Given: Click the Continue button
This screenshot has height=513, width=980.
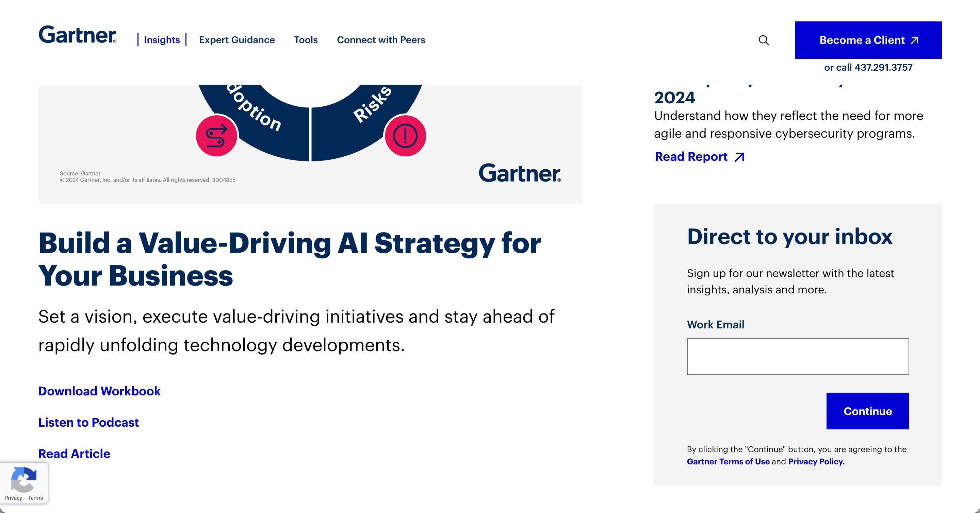Looking at the screenshot, I should coord(867,411).
